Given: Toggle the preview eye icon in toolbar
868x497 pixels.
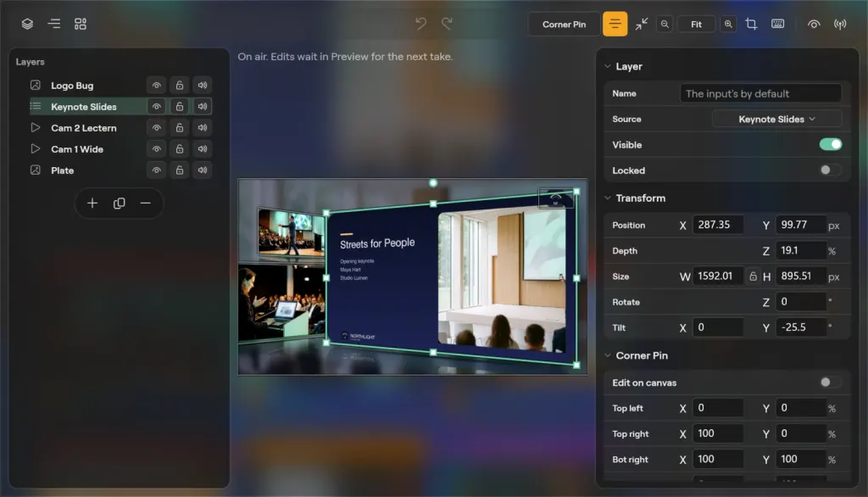Looking at the screenshot, I should [813, 24].
